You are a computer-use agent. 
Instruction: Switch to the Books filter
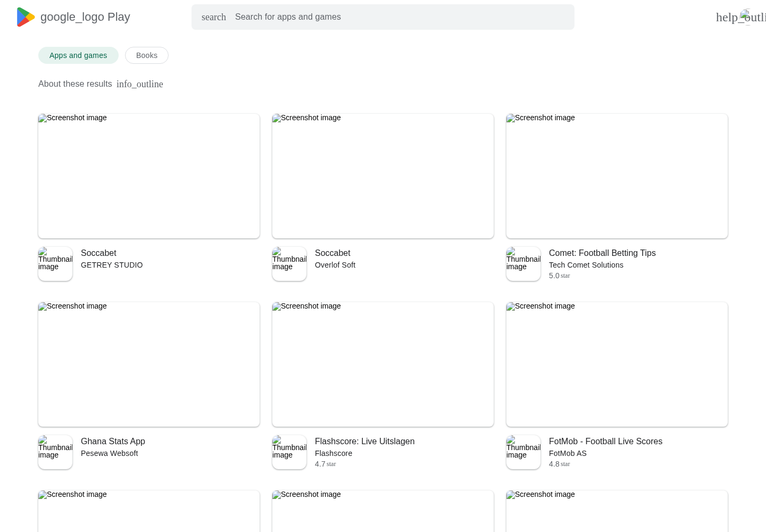coord(147,55)
